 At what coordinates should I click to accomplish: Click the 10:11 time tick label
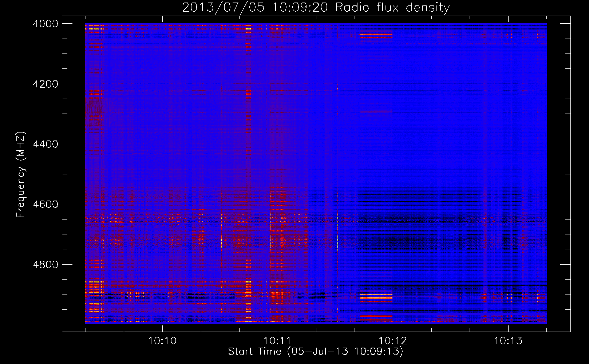(x=278, y=341)
